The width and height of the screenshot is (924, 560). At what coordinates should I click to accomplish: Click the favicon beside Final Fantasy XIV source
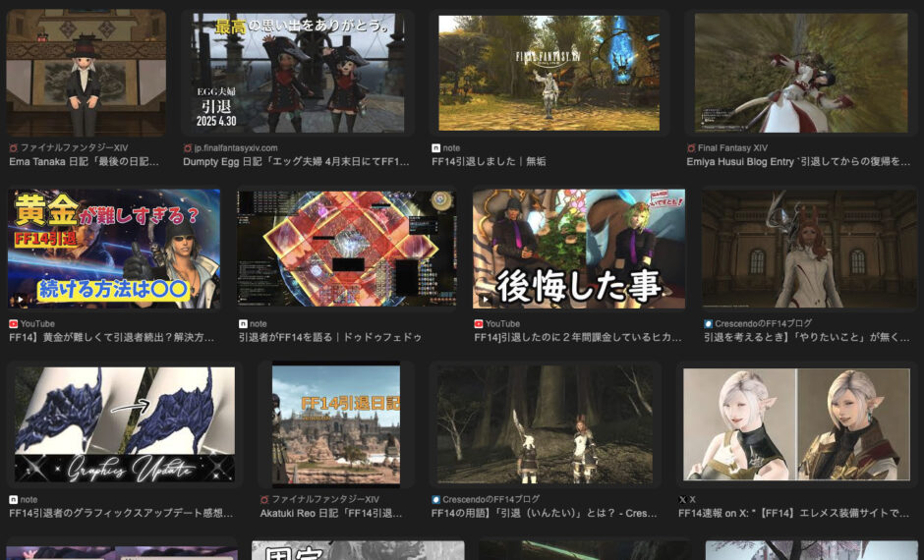pyautogui.click(x=691, y=147)
